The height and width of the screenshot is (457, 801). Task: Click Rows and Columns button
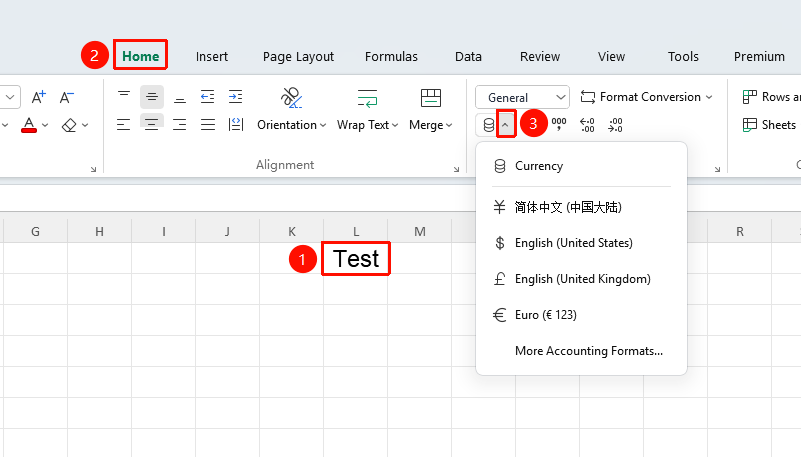(x=771, y=97)
